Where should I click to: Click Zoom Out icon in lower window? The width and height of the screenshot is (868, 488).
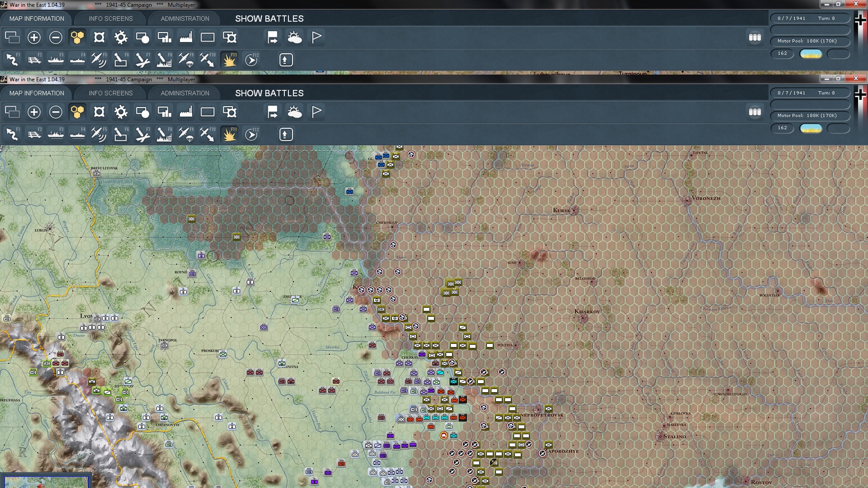click(x=56, y=112)
